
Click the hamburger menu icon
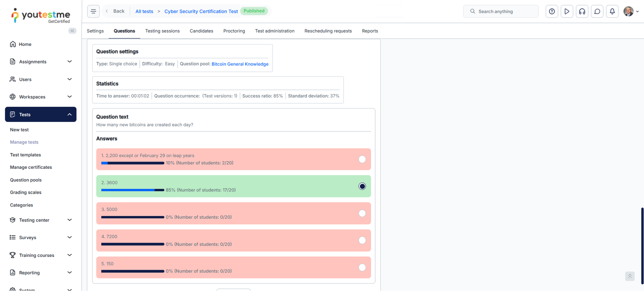point(93,11)
